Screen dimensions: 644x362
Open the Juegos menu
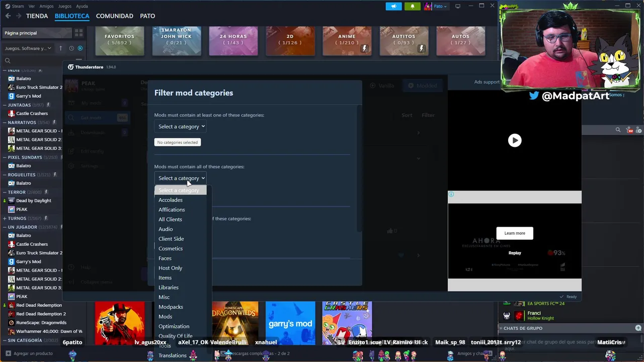pos(65,6)
